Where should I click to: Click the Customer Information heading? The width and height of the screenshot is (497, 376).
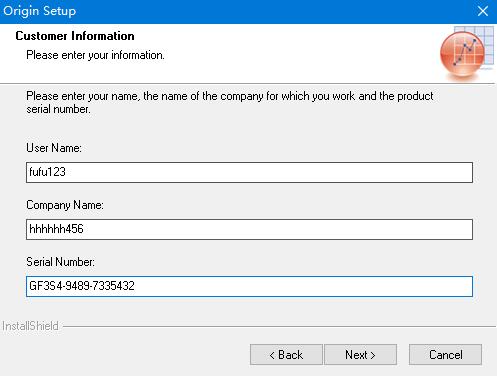tap(75, 36)
